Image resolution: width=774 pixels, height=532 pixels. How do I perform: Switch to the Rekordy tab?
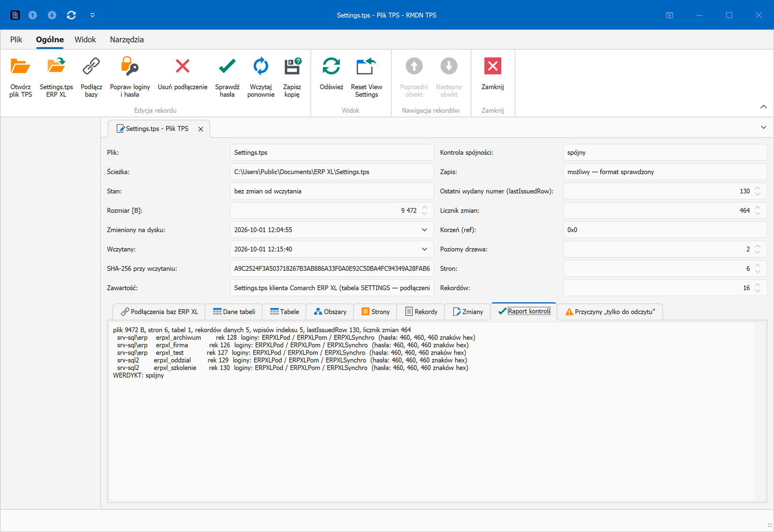(421, 312)
